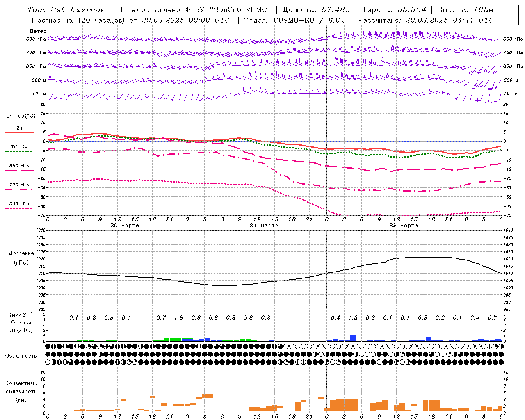
Task: Click the Конвективн. label
Action: point(21,383)
